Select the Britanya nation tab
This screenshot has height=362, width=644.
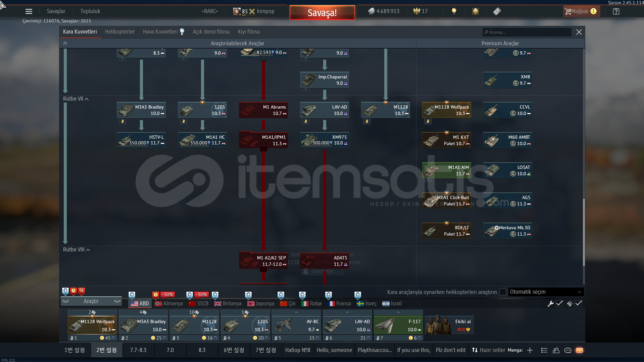[x=228, y=303]
